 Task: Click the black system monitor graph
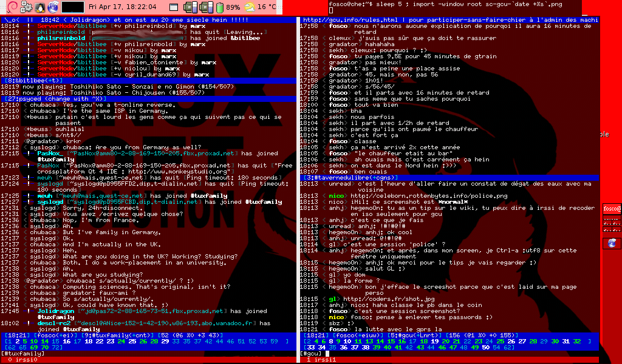[x=73, y=7]
